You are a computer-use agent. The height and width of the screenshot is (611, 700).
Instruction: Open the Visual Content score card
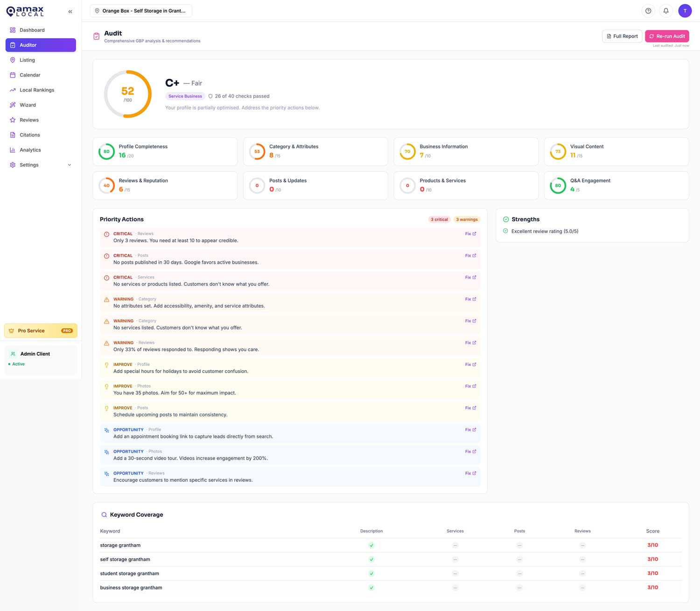coord(616,151)
